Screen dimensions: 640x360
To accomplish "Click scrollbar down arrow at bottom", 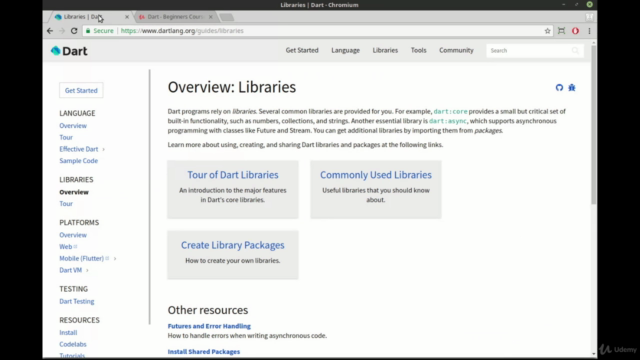I will (x=594, y=354).
